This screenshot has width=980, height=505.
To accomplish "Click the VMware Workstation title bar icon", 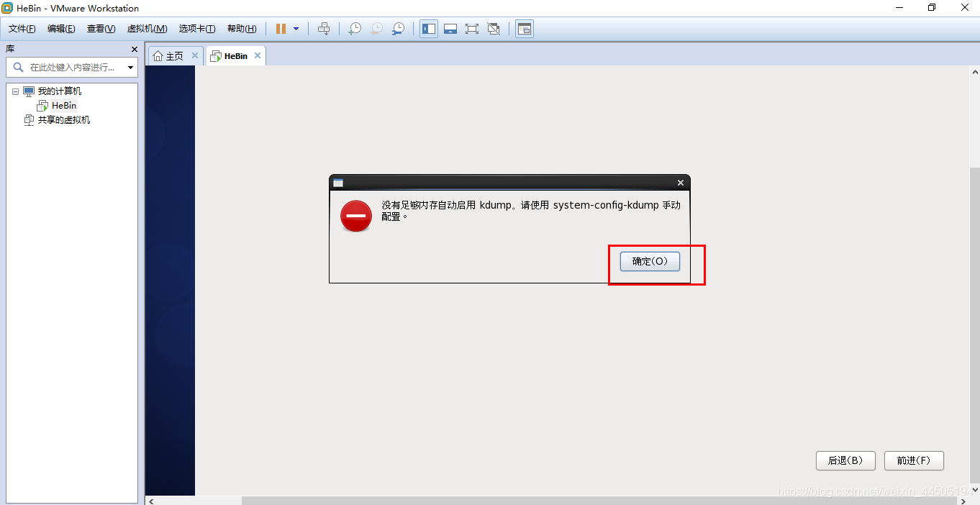I will click(x=7, y=8).
